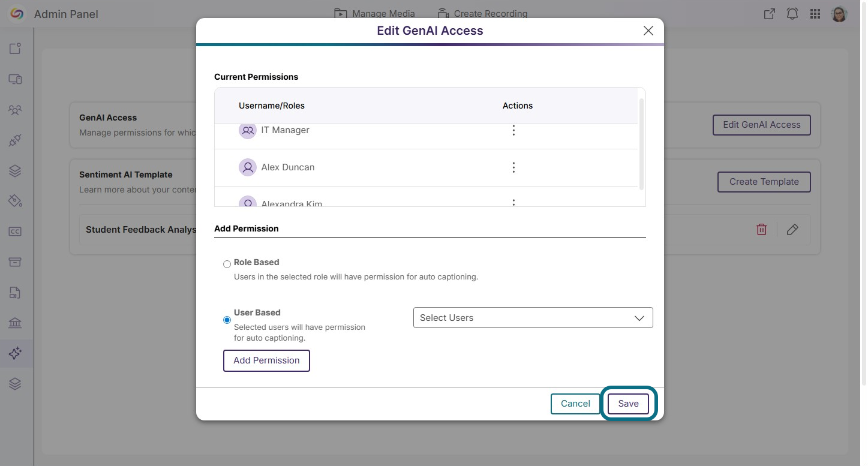Open the paint bucket branding icon in sidebar
The width and height of the screenshot is (868, 466).
[15, 201]
